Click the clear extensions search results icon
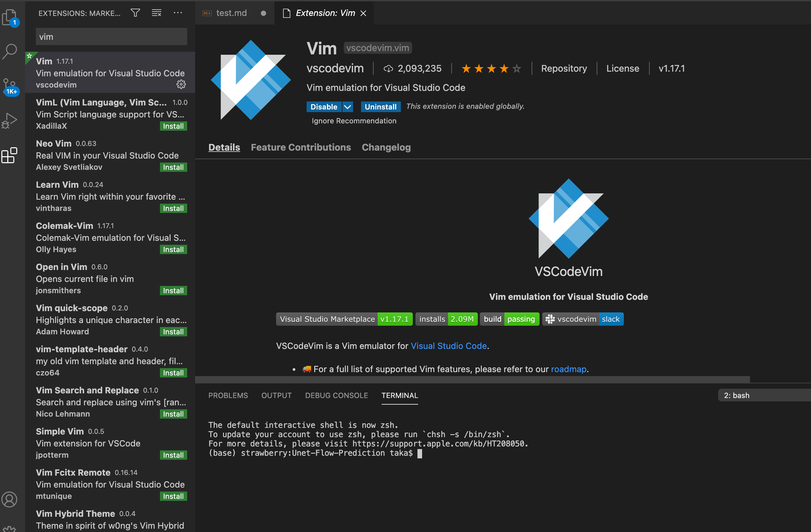The image size is (811, 532). (156, 13)
